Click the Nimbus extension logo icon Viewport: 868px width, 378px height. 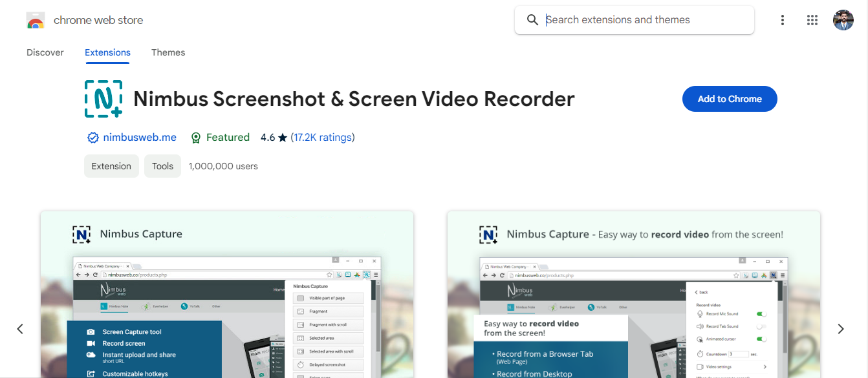[103, 99]
